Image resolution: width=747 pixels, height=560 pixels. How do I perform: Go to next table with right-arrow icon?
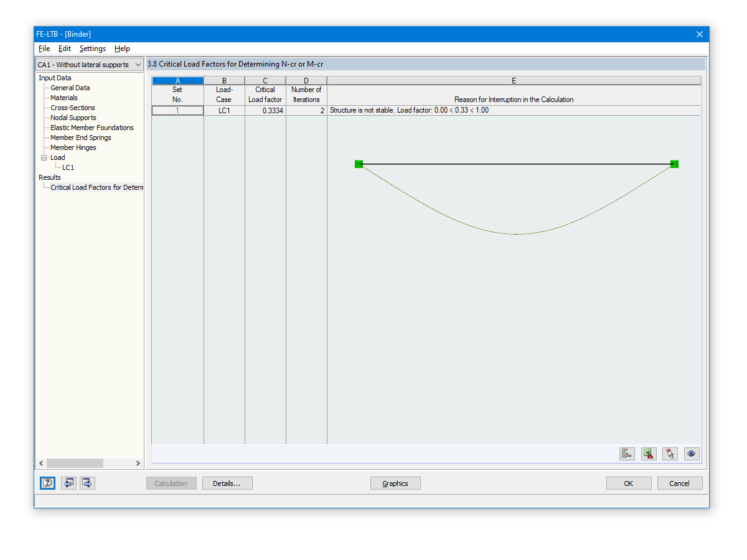click(87, 483)
